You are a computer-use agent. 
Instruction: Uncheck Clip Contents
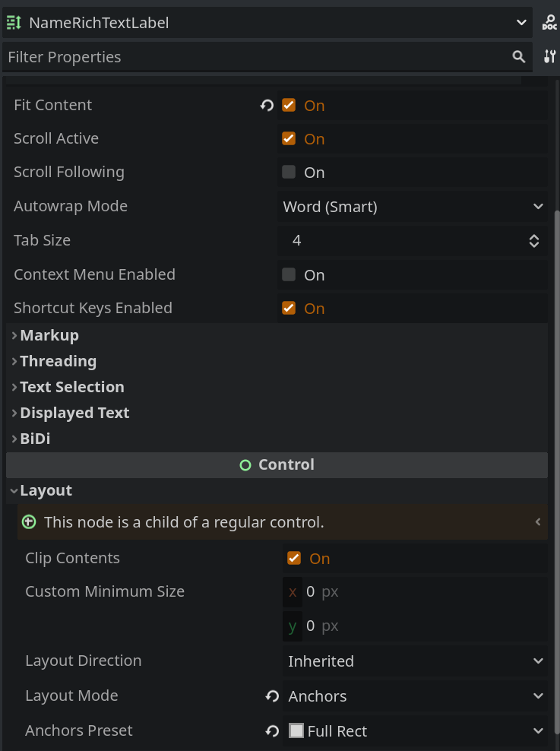294,557
